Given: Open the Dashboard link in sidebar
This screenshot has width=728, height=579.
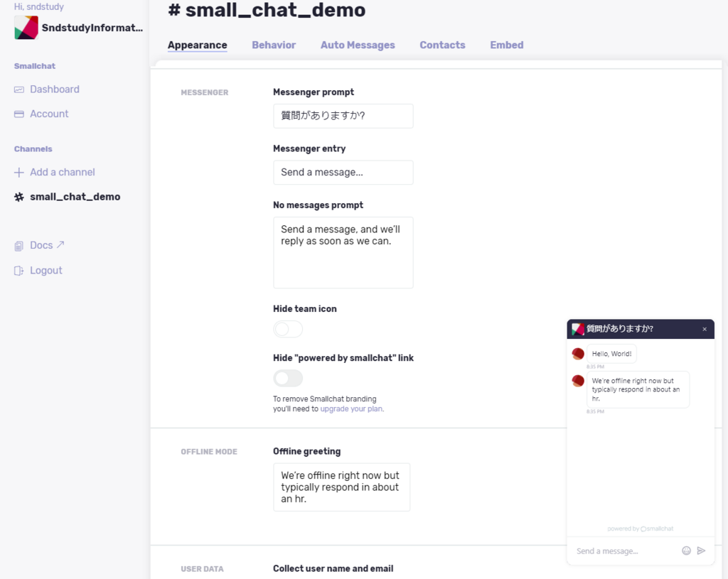Looking at the screenshot, I should pos(55,89).
